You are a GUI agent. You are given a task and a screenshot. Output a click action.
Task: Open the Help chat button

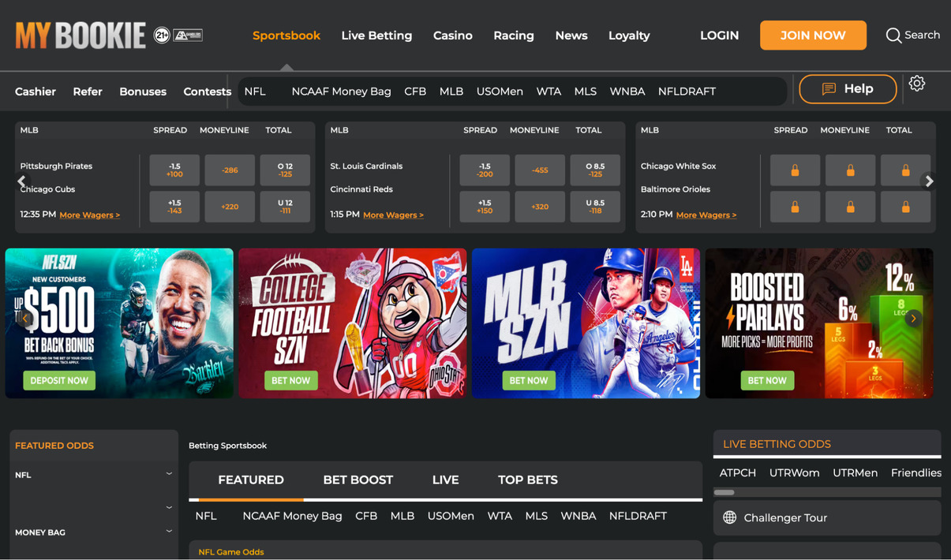(848, 89)
